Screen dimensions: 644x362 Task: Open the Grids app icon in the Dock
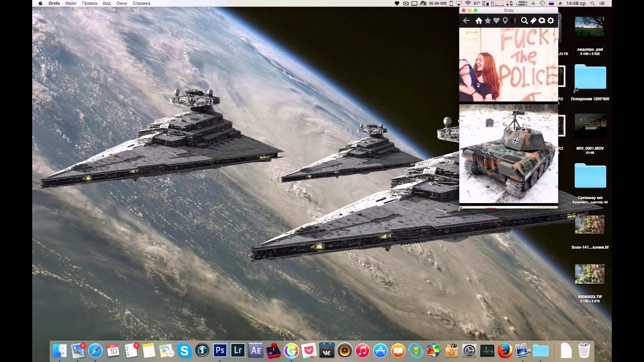coord(291,350)
